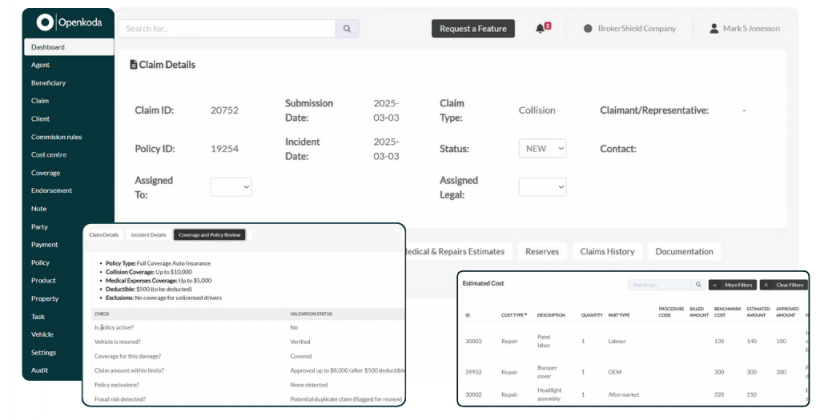Click More Filters button

[x=733, y=285]
